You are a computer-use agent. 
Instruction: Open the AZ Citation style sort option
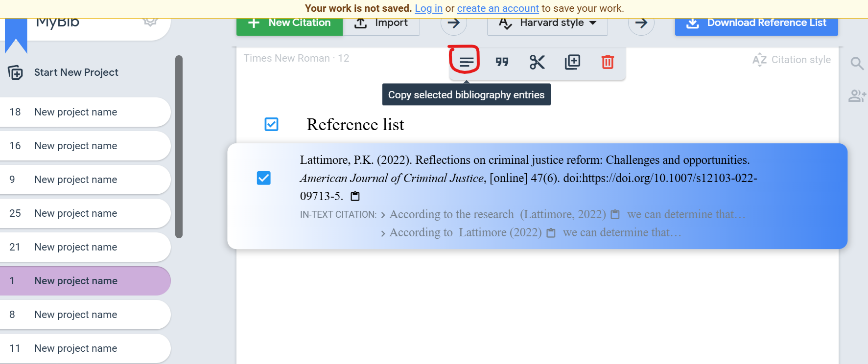[x=792, y=60]
